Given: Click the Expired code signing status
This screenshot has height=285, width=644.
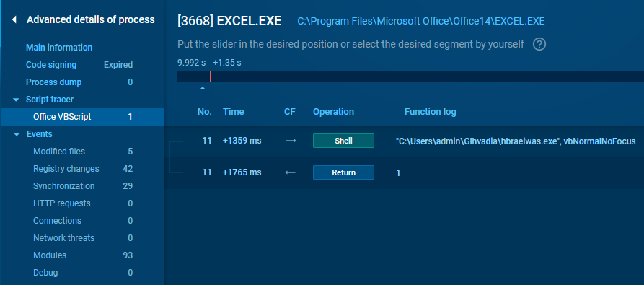Looking at the screenshot, I should [118, 65].
